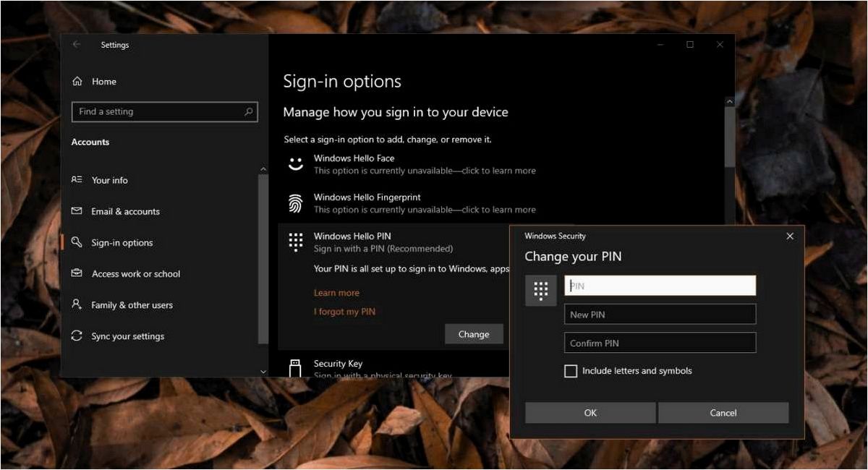Close the Windows Security dialog
Screen dimensions: 868x470
click(790, 236)
